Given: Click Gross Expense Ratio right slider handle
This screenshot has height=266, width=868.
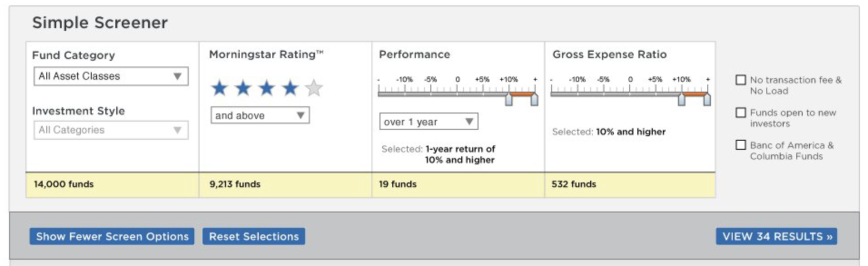Looking at the screenshot, I should (707, 99).
